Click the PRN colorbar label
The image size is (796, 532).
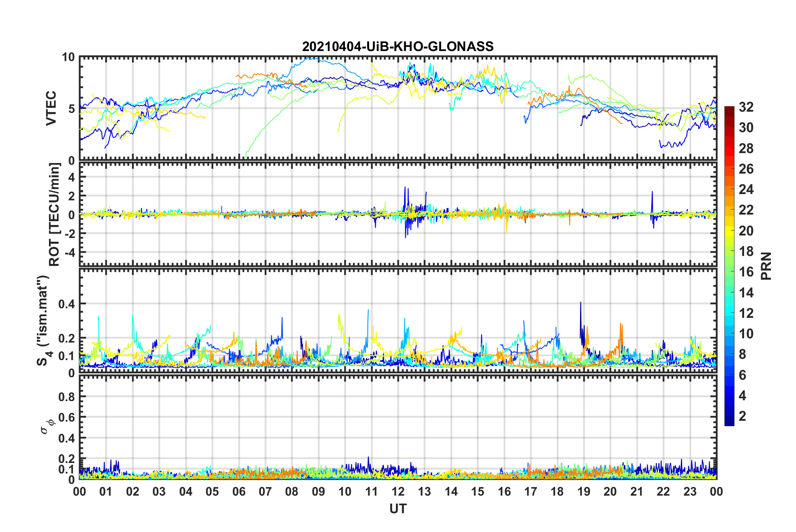tap(766, 266)
